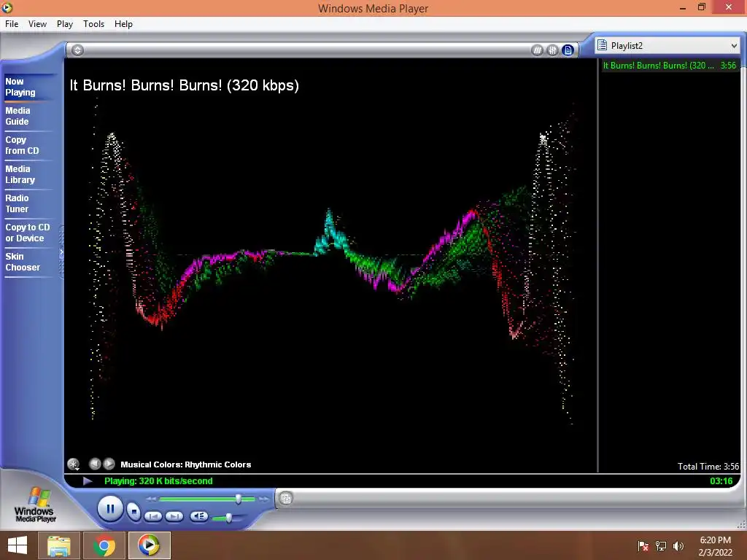The image size is (747, 560).
Task: Collapse the taskbar with side arrow
Action: click(x=61, y=252)
